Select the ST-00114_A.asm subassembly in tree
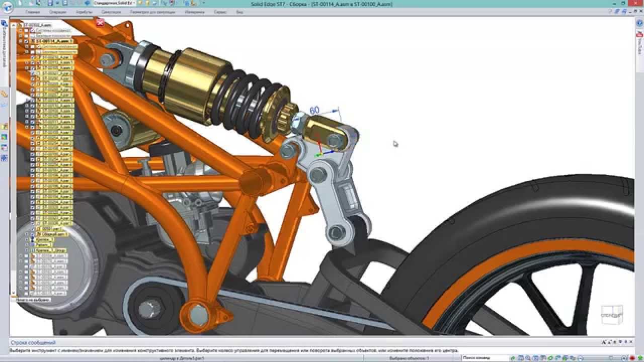The width and height of the screenshot is (644, 362). click(55, 41)
